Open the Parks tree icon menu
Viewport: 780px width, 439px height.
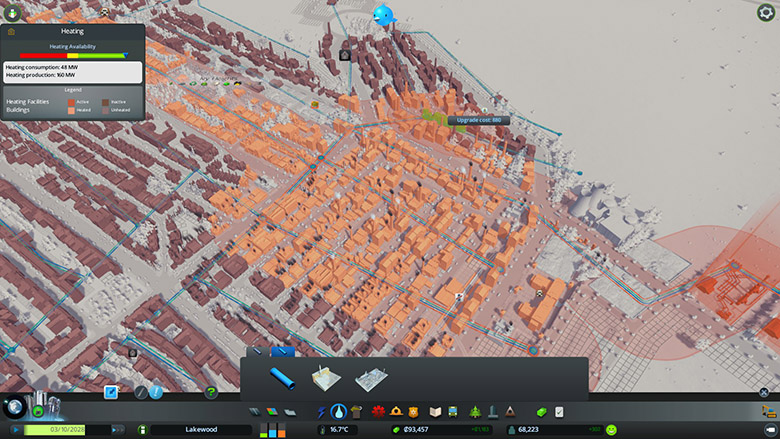[x=475, y=412]
